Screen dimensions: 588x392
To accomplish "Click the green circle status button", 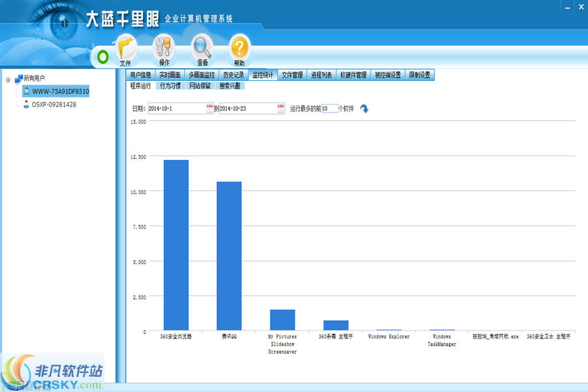I will 103,57.
